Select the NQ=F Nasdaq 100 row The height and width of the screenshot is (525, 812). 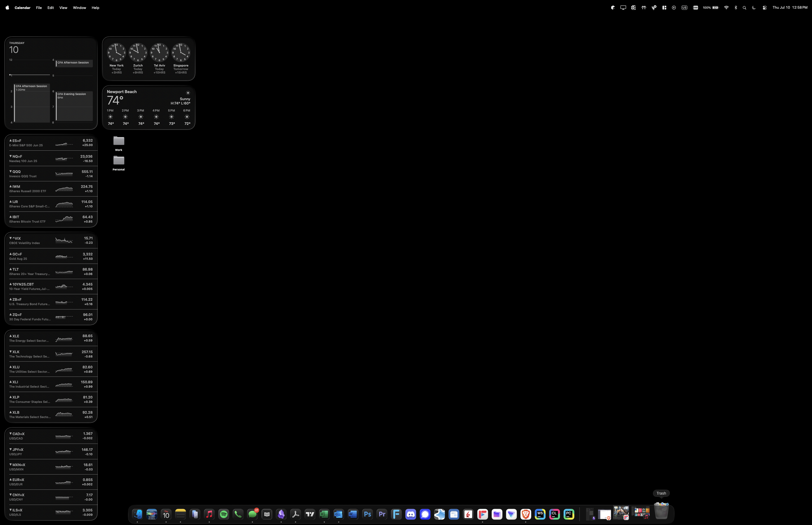pos(51,159)
